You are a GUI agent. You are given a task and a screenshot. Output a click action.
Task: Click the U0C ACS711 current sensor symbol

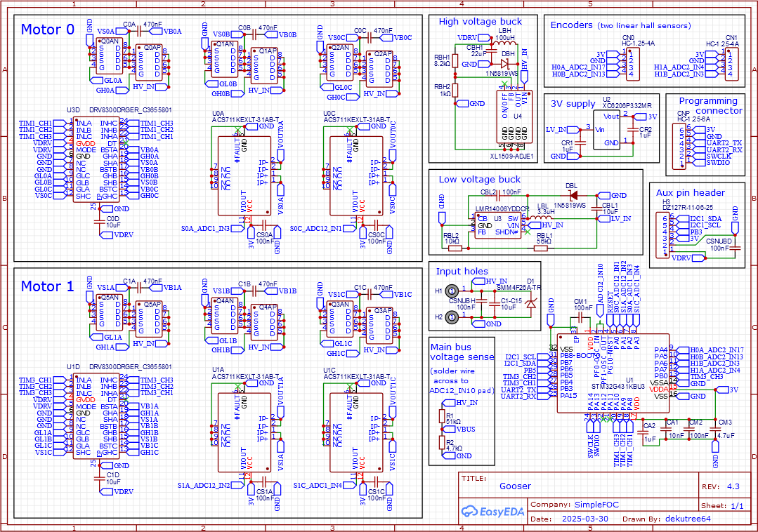point(356,175)
